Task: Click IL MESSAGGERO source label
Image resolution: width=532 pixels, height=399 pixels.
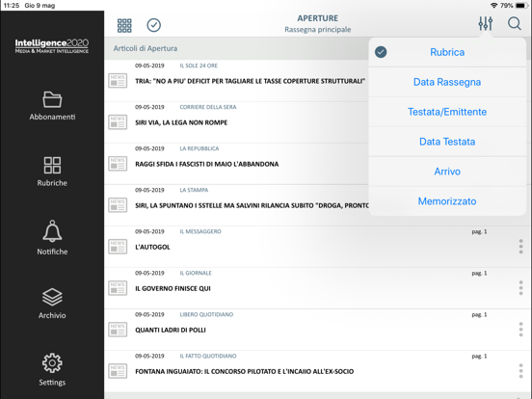Action: 200,231
